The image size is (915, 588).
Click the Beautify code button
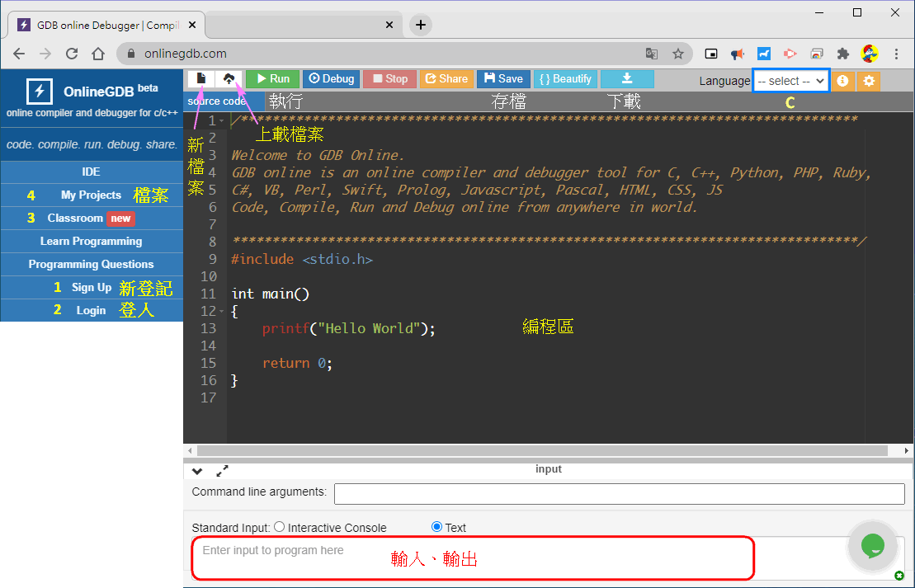(x=565, y=79)
